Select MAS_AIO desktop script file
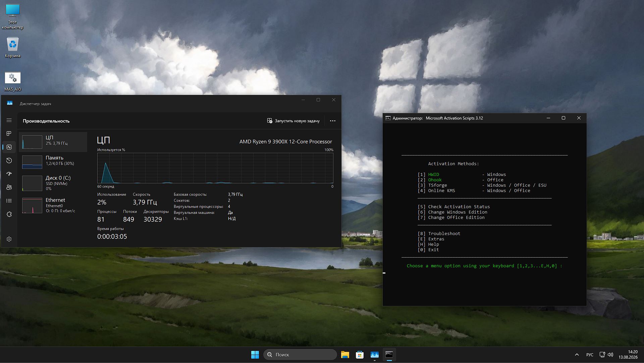The width and height of the screenshot is (644, 363). (x=13, y=81)
